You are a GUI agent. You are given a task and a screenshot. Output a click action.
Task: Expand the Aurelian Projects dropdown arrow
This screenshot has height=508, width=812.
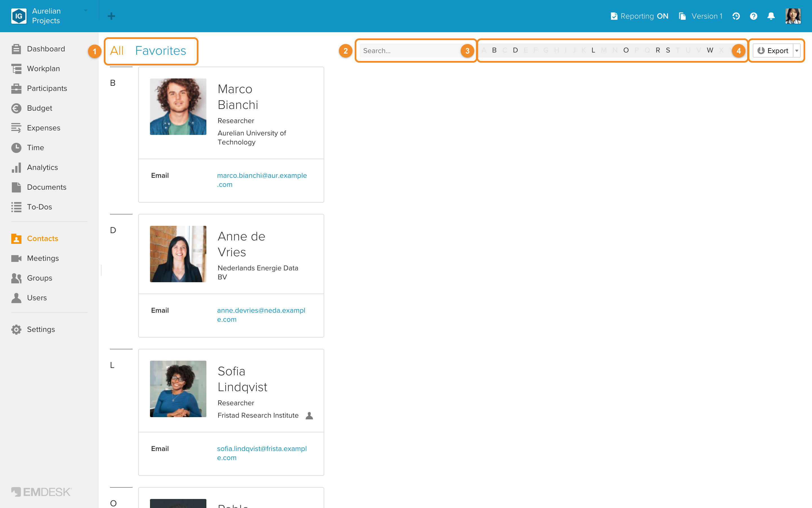coord(85,11)
